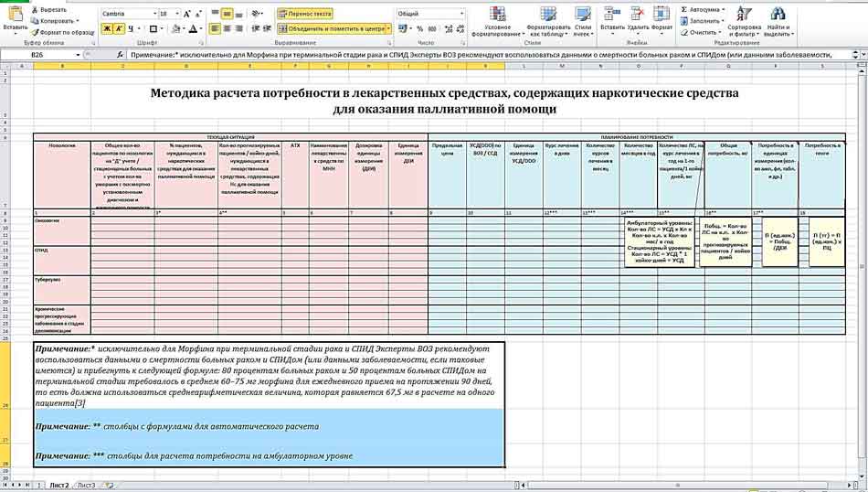The width and height of the screenshot is (868, 492).
Task: Open the borders dropdown arrow
Action: [162, 28]
